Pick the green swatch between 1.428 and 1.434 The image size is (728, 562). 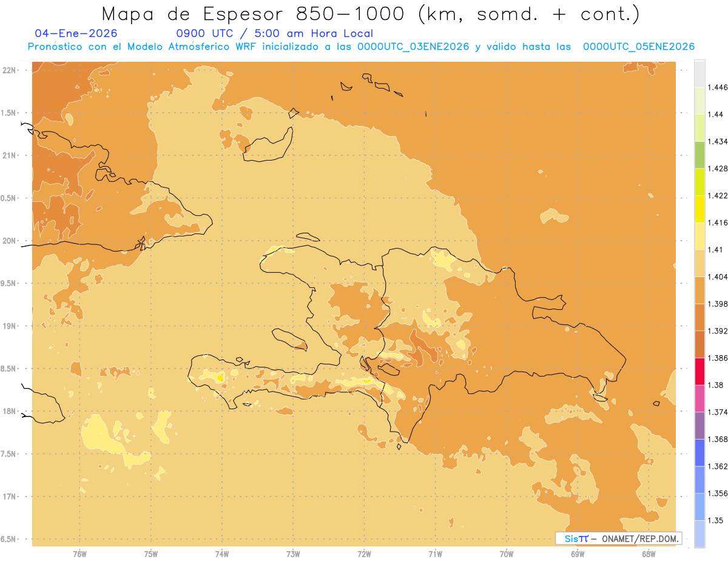tap(699, 155)
